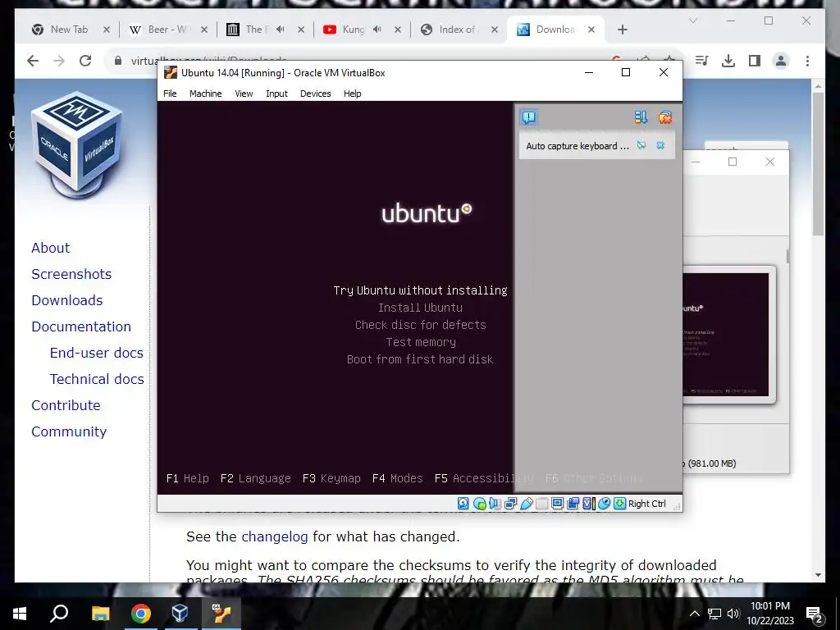This screenshot has height=630, width=840.
Task: Open the Machine menu
Action: (205, 94)
